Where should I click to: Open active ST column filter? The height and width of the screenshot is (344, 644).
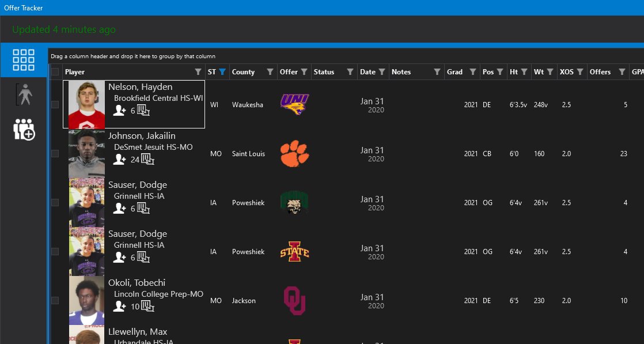pyautogui.click(x=222, y=72)
